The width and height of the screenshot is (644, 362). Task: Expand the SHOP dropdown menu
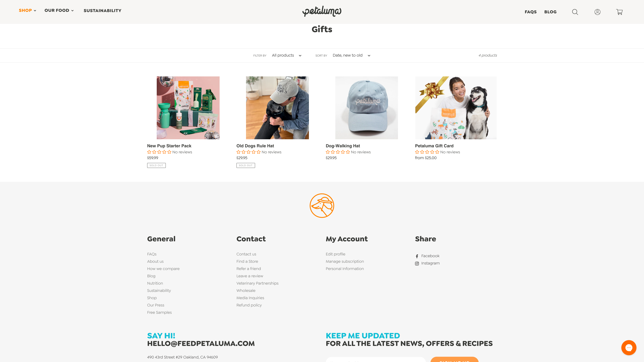[x=27, y=10]
